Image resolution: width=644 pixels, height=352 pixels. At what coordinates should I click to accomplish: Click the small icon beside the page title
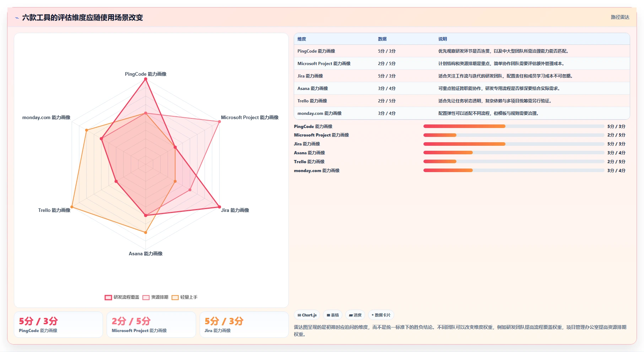17,18
